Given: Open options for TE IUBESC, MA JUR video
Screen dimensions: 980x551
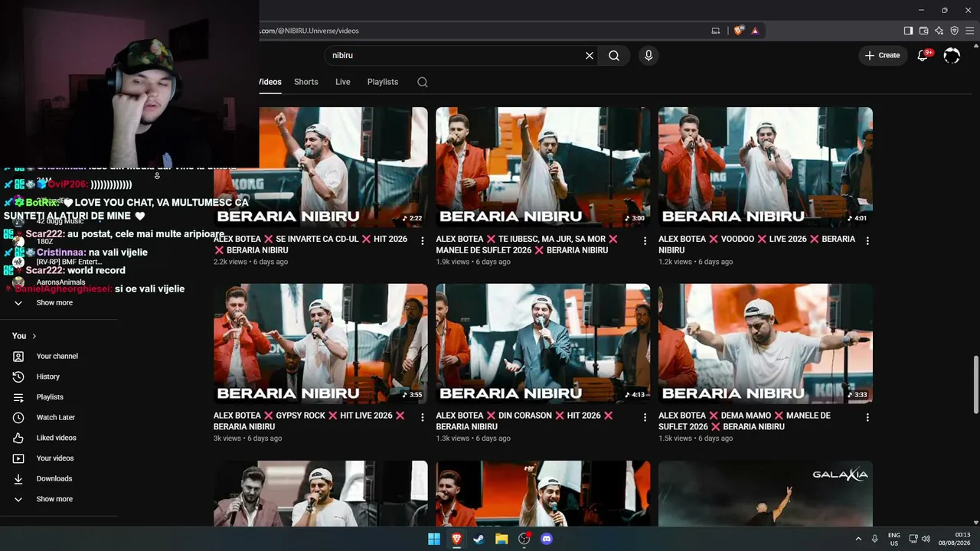Looking at the screenshot, I should point(645,241).
